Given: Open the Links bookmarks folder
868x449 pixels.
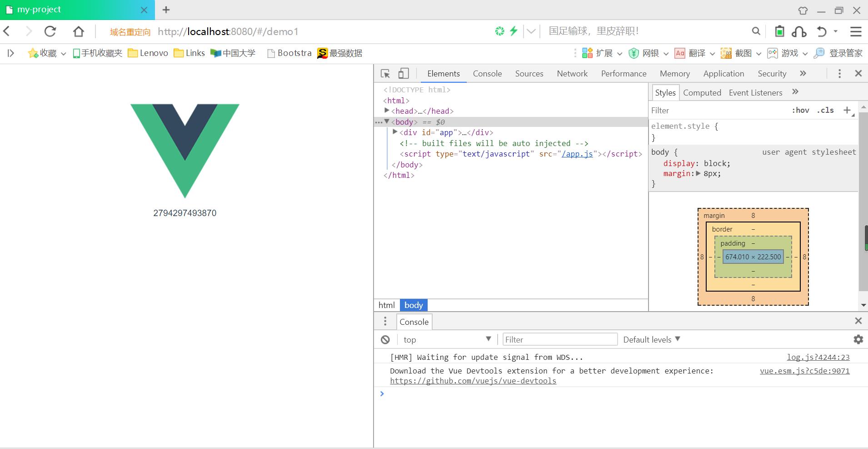Looking at the screenshot, I should [190, 53].
